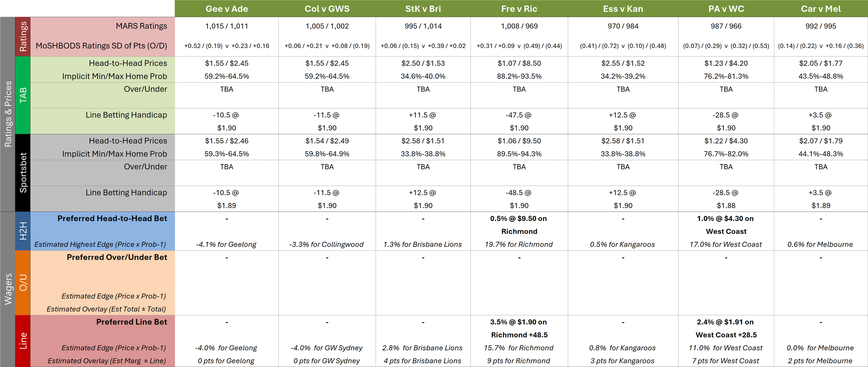The image size is (868, 367).
Task: Click '1.3% for Brisbane Lions' edge estimate
Action: pos(423,245)
